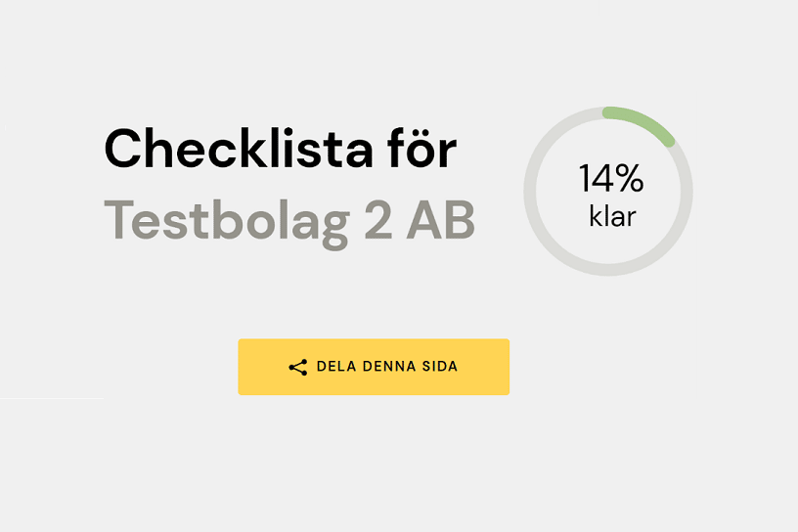Click the word "DELA" on the share button
798x532 pixels.
coord(333,368)
